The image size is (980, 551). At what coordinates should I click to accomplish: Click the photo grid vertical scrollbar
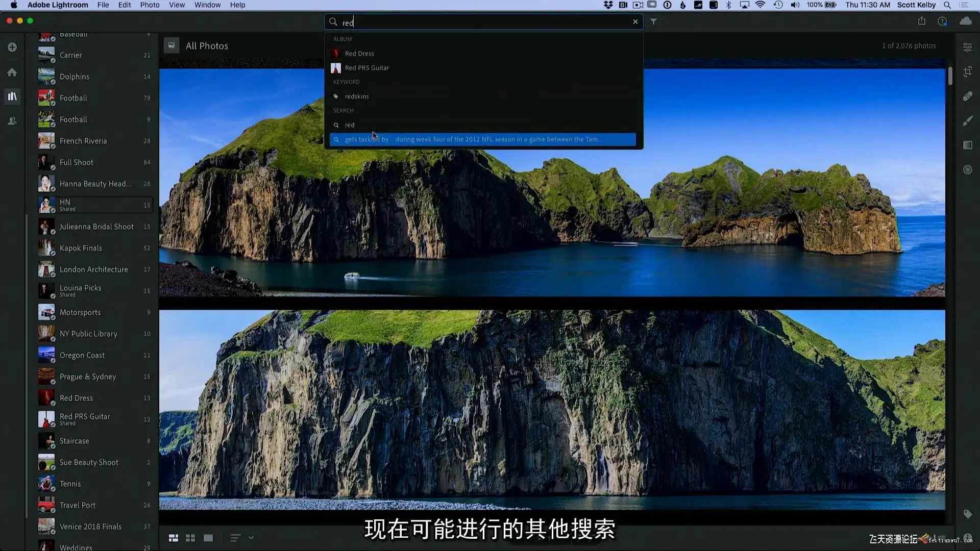(950, 76)
